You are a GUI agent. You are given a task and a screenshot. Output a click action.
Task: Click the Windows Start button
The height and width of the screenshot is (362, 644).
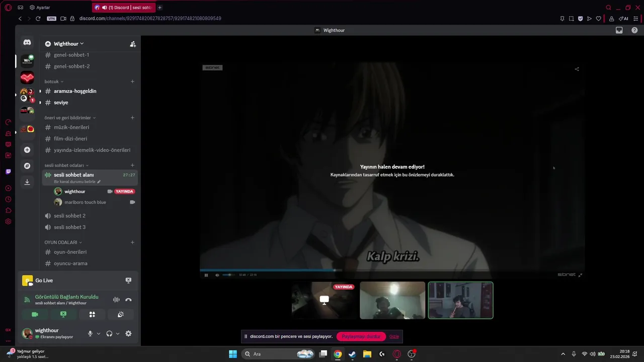(x=233, y=354)
